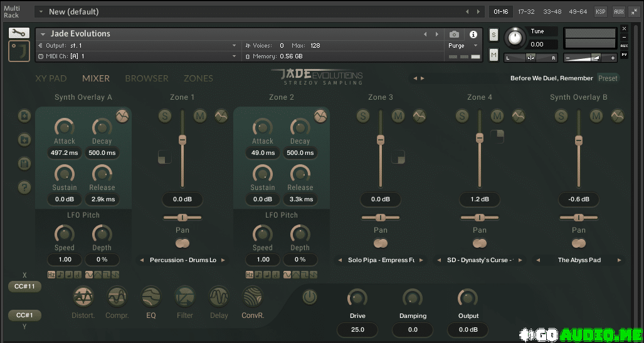Click the Synth Overlay B volume fader handle
Image resolution: width=644 pixels, height=343 pixels.
click(x=579, y=140)
